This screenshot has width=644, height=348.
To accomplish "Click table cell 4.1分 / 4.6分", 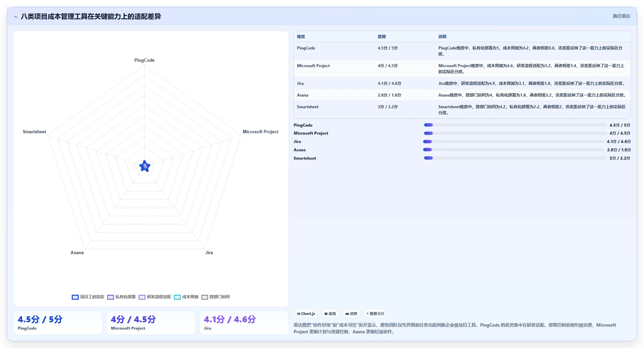I will (389, 83).
